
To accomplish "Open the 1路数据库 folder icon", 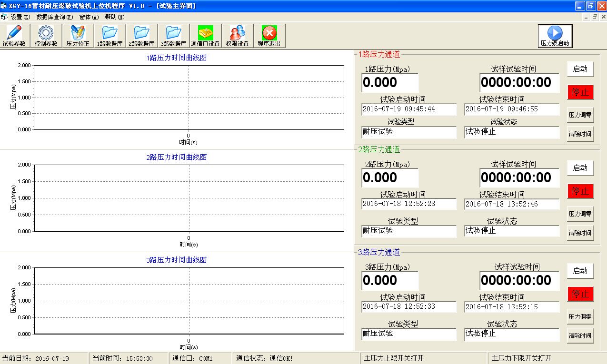I will (x=109, y=36).
